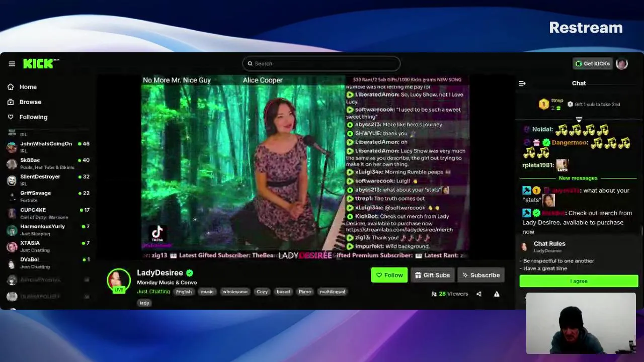Click the Get KICKs button
Viewport: 644px width, 362px height.
coord(592,63)
